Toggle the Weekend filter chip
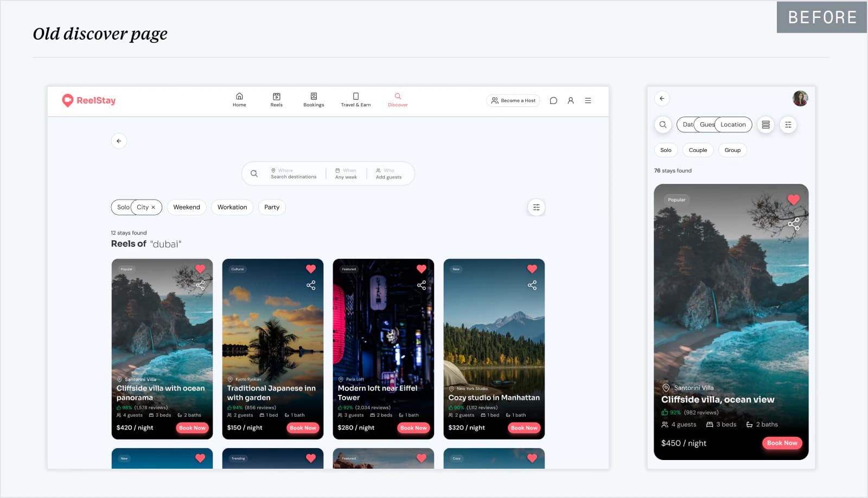This screenshot has width=868, height=498. (x=187, y=207)
